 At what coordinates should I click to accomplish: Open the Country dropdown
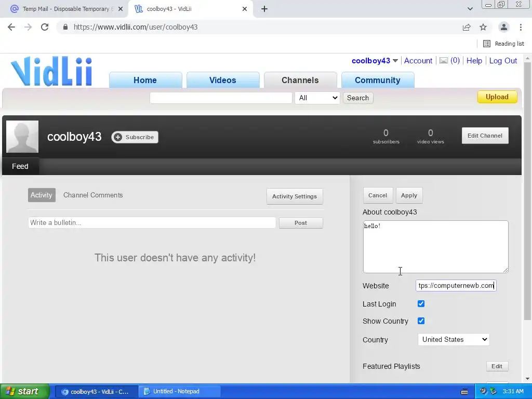[x=454, y=339]
